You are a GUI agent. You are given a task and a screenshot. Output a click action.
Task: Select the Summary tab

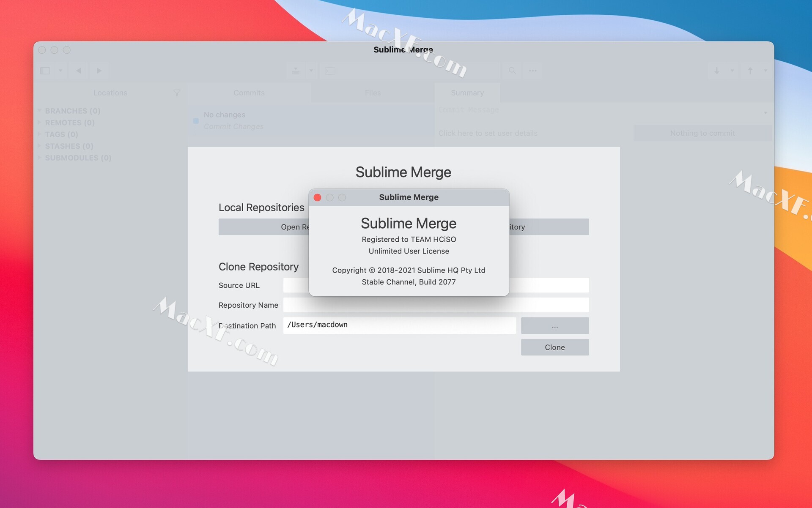click(467, 93)
